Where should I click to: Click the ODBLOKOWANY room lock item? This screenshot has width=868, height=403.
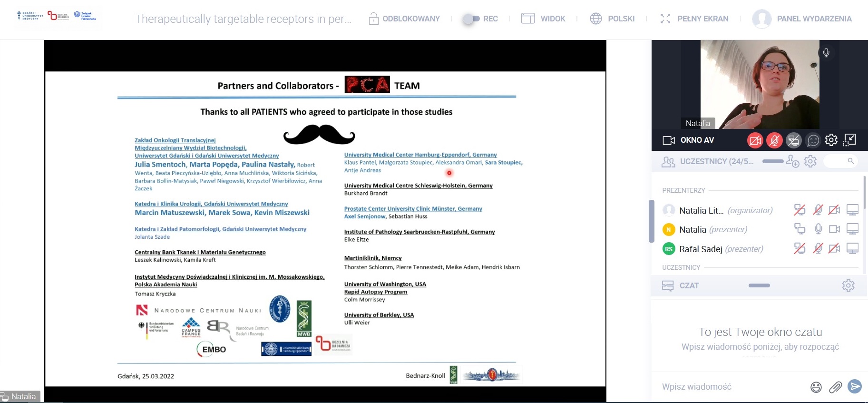(404, 19)
